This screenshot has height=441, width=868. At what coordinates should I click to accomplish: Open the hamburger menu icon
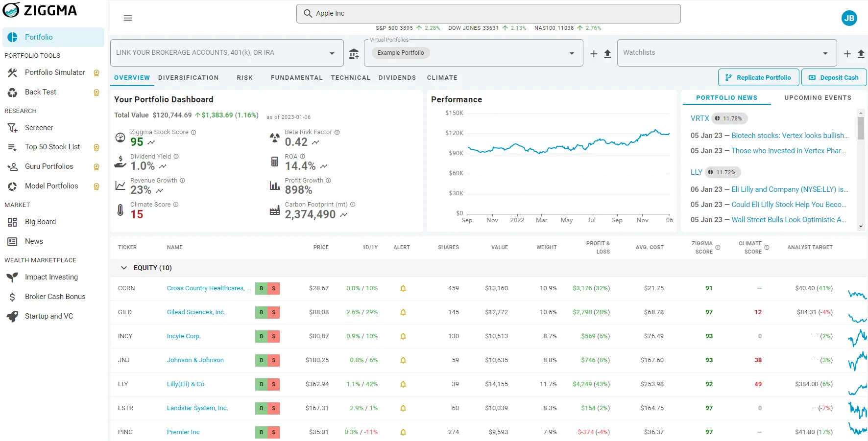tap(128, 18)
